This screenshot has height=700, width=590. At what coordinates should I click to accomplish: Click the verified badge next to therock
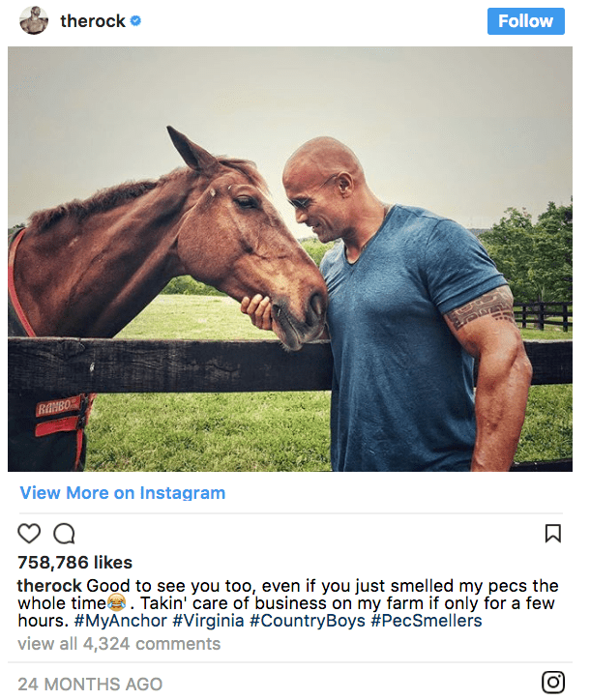point(135,20)
